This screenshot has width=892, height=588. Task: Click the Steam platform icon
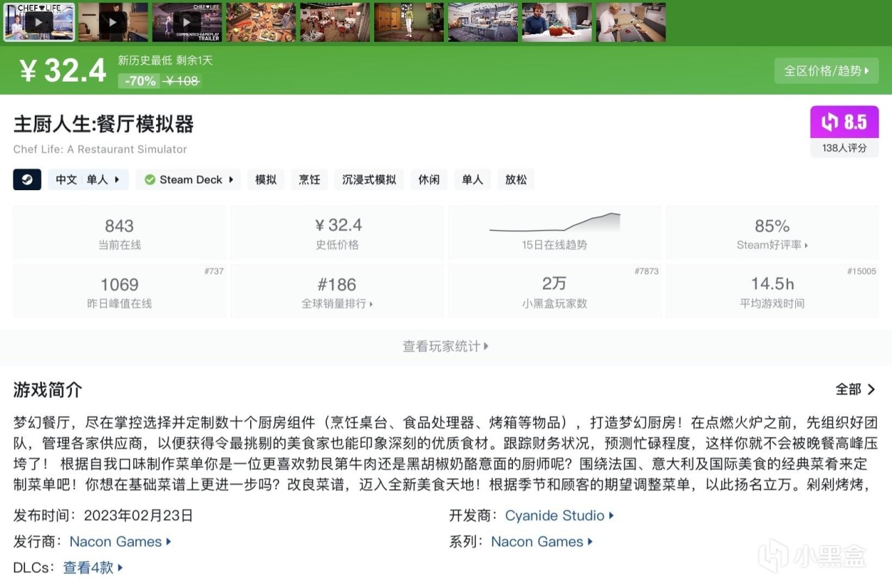27,180
